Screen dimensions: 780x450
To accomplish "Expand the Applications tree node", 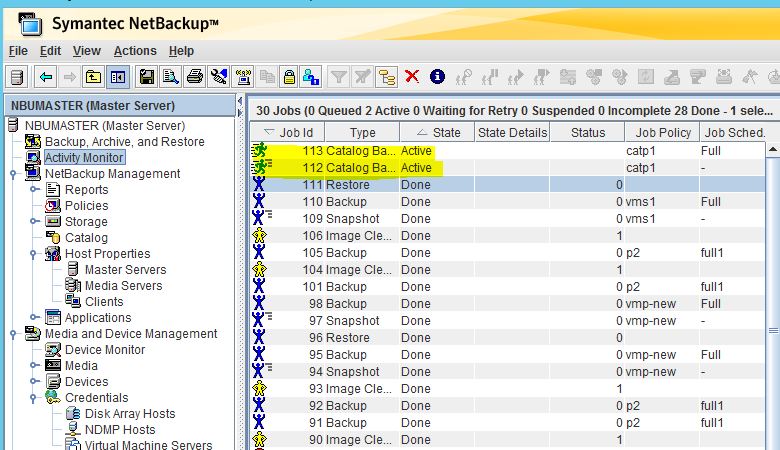I will [x=33, y=317].
